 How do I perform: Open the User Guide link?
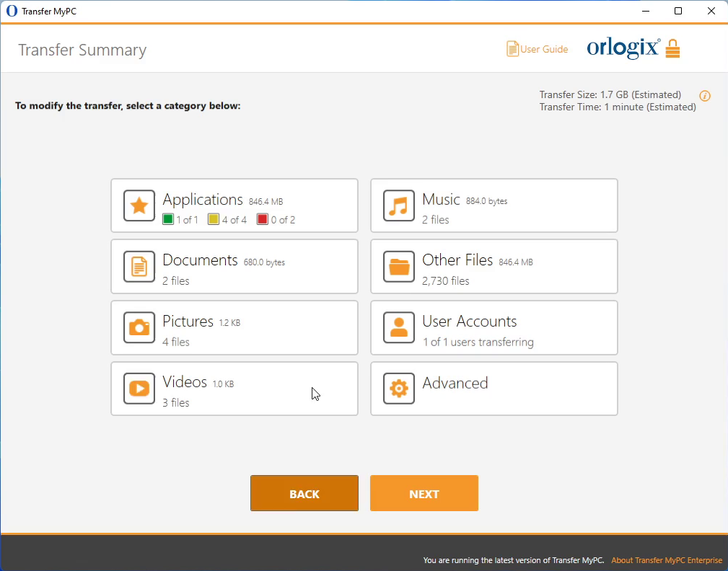(538, 49)
